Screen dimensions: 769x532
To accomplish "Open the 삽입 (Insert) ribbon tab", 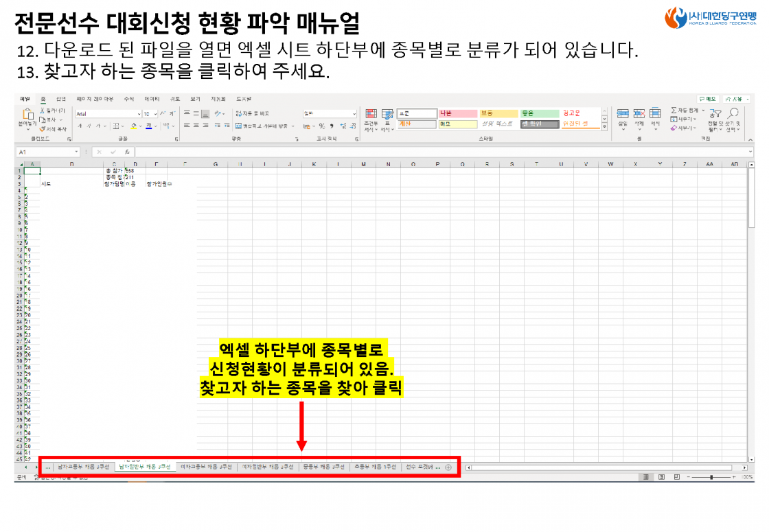I will tap(61, 99).
